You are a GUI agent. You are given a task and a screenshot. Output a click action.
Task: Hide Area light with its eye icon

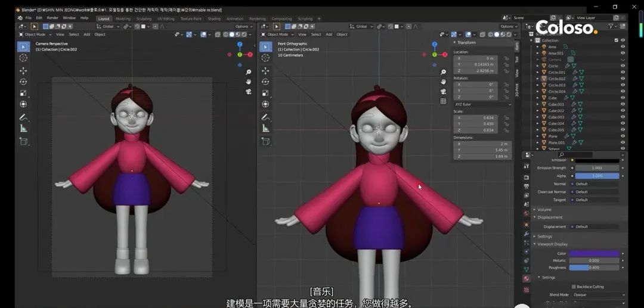pyautogui.click(x=623, y=46)
